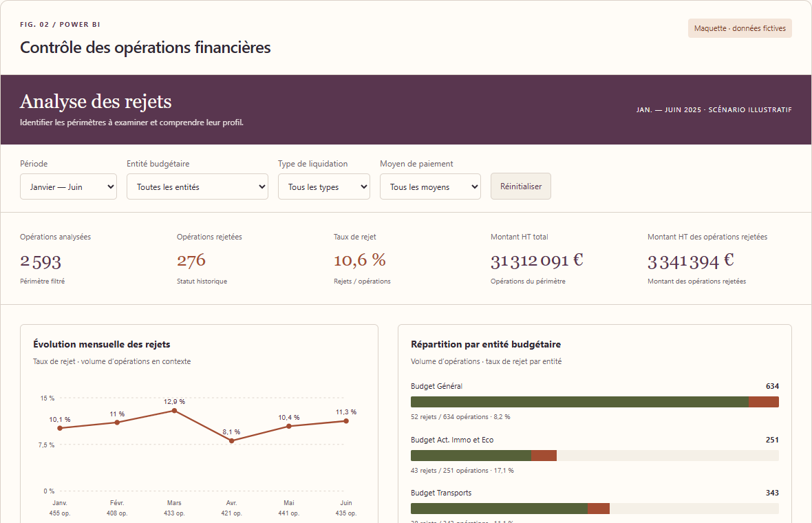
Task: Click the Budget Général green bar
Action: 579,402
